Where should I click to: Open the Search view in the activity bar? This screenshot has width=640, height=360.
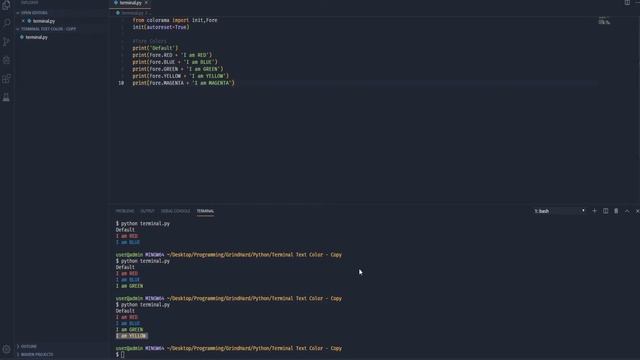7,22
